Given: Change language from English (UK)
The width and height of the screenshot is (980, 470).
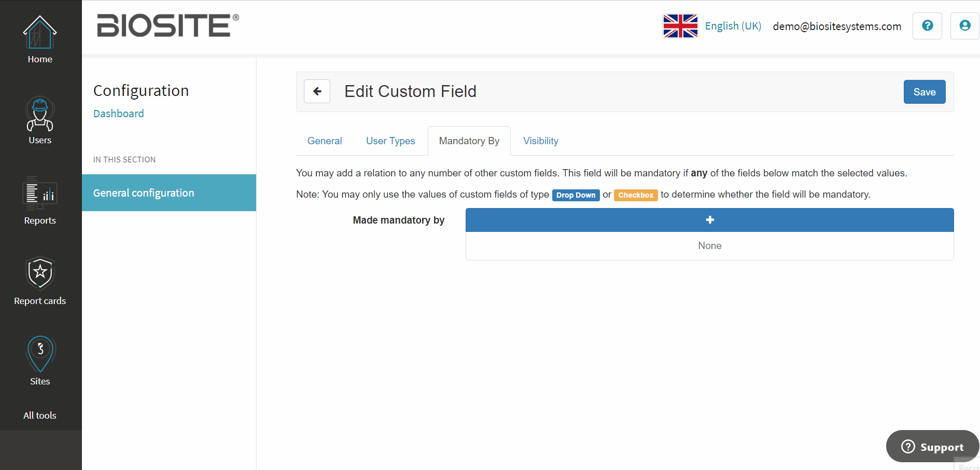Looking at the screenshot, I should click(733, 26).
